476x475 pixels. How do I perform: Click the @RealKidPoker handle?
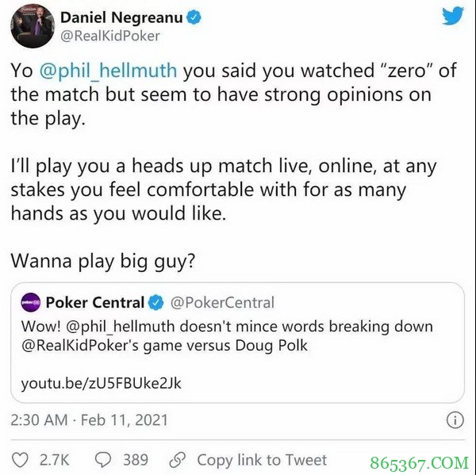point(110,36)
